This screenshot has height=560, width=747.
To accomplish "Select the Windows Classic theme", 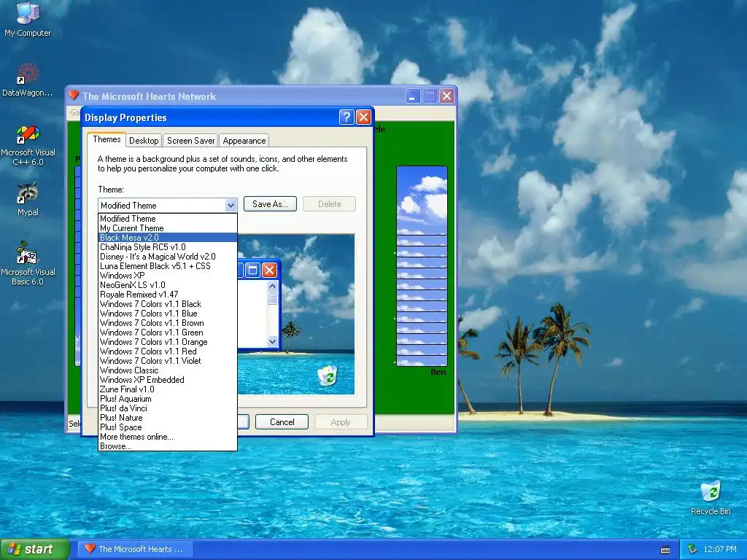I will pos(167,370).
